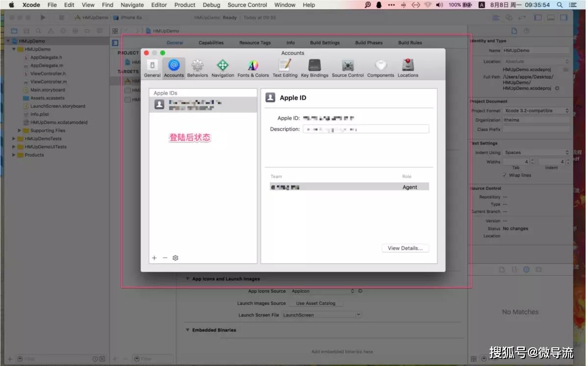The height and width of the screenshot is (366, 588).
Task: Open Spotlight search in menu bar
Action: 560,5
